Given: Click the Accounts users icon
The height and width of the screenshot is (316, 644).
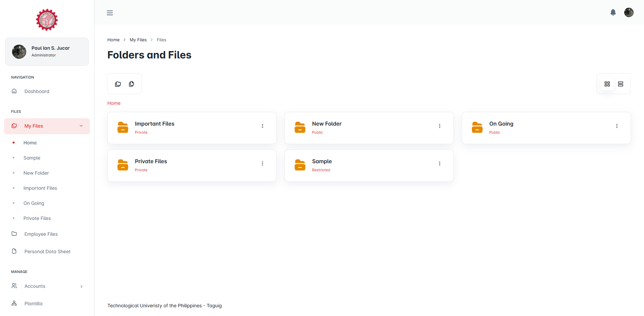Looking at the screenshot, I should coord(14,286).
